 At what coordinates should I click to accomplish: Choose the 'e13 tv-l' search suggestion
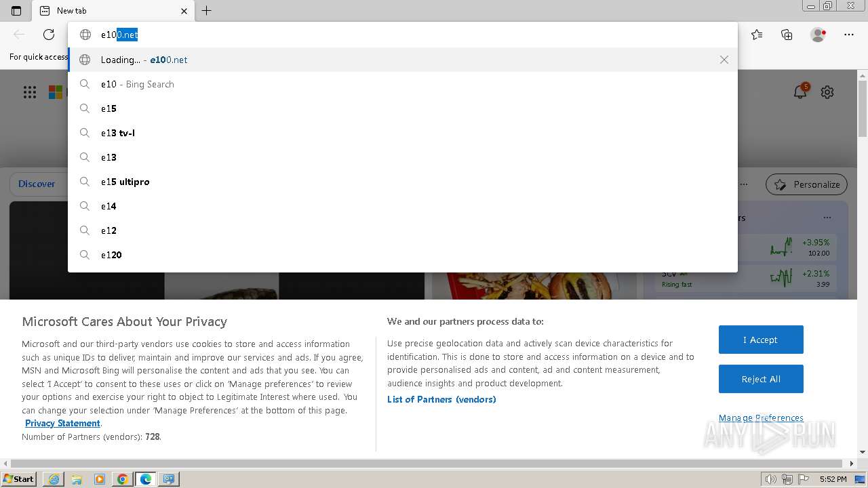pyautogui.click(x=403, y=133)
